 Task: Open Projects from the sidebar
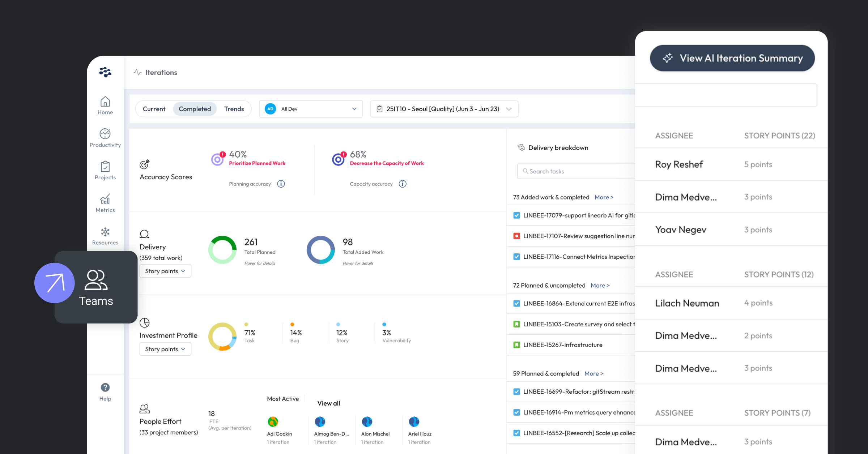point(105,170)
